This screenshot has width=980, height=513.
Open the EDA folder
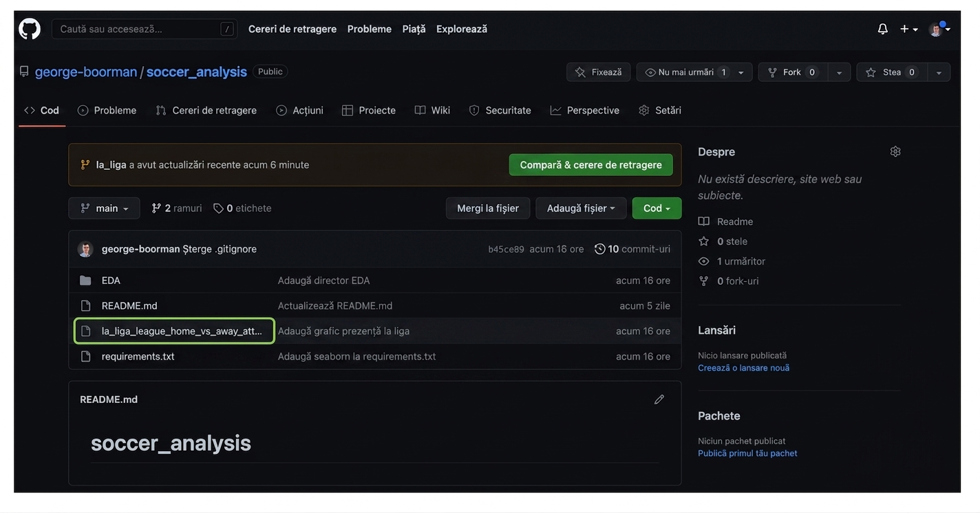[111, 281]
